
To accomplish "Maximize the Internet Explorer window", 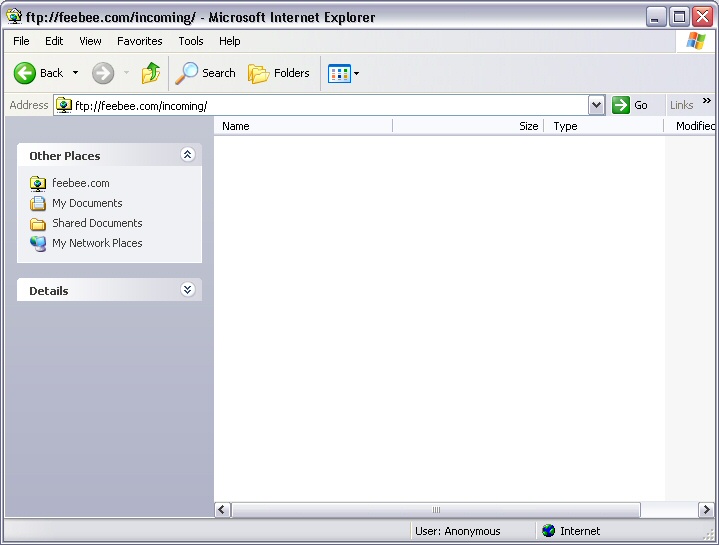I will [x=679, y=17].
